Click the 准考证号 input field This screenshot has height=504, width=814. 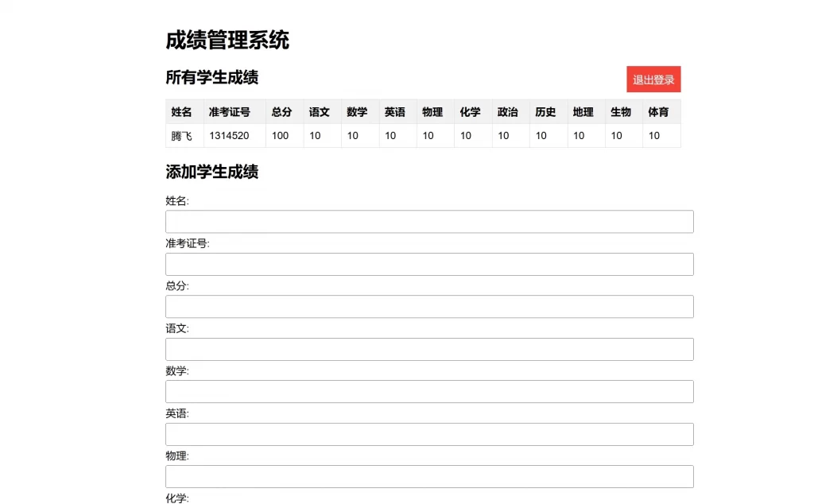428,264
